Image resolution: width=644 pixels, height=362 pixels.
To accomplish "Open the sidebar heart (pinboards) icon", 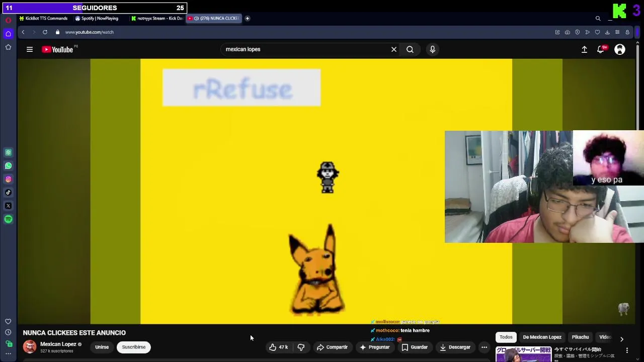I will (x=8, y=322).
